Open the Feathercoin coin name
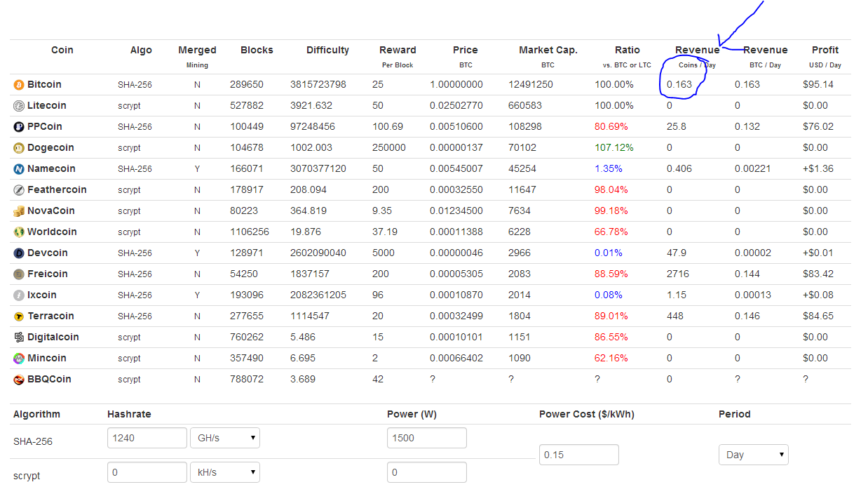The height and width of the screenshot is (501, 868). [x=57, y=189]
